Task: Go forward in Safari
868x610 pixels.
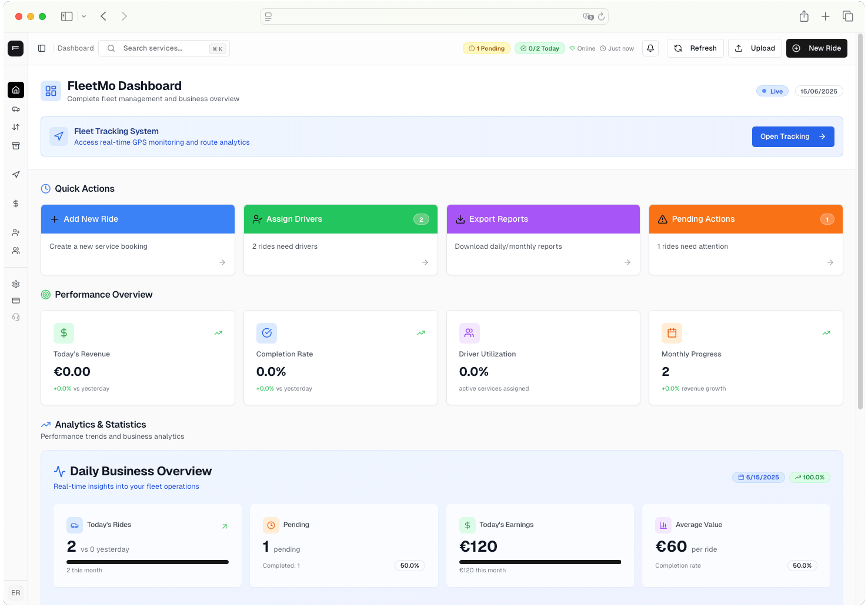Action: click(x=124, y=16)
